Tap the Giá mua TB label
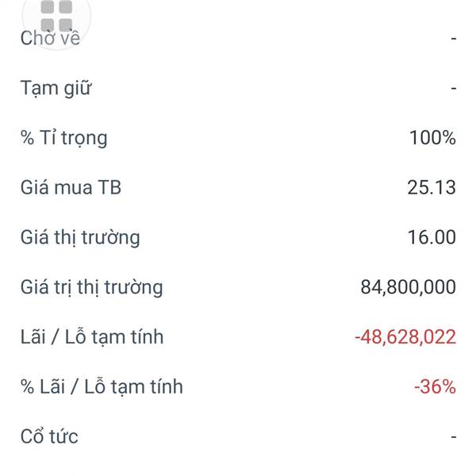The height and width of the screenshot is (476, 476). (x=71, y=187)
